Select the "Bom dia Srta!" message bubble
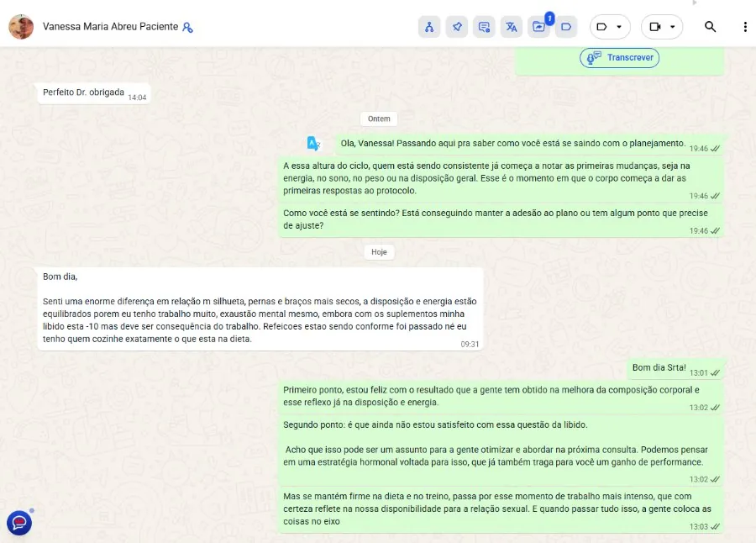The width and height of the screenshot is (756, 543). click(676, 369)
